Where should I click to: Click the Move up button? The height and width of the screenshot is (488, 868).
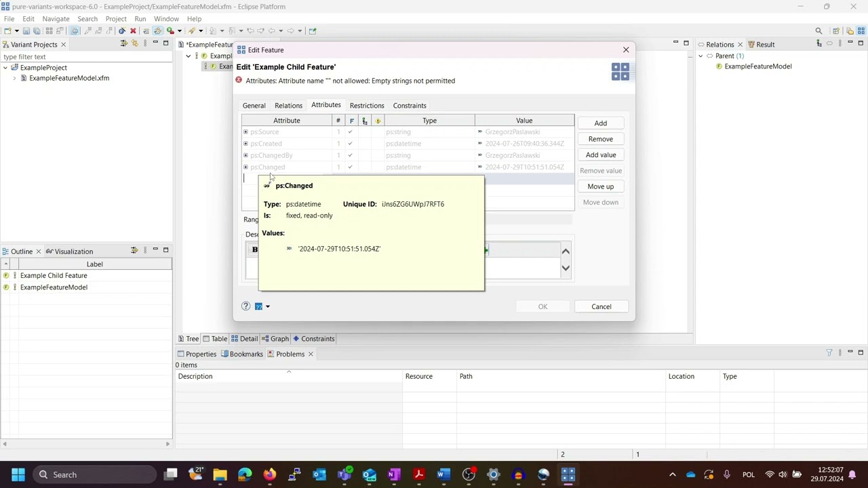coord(601,186)
